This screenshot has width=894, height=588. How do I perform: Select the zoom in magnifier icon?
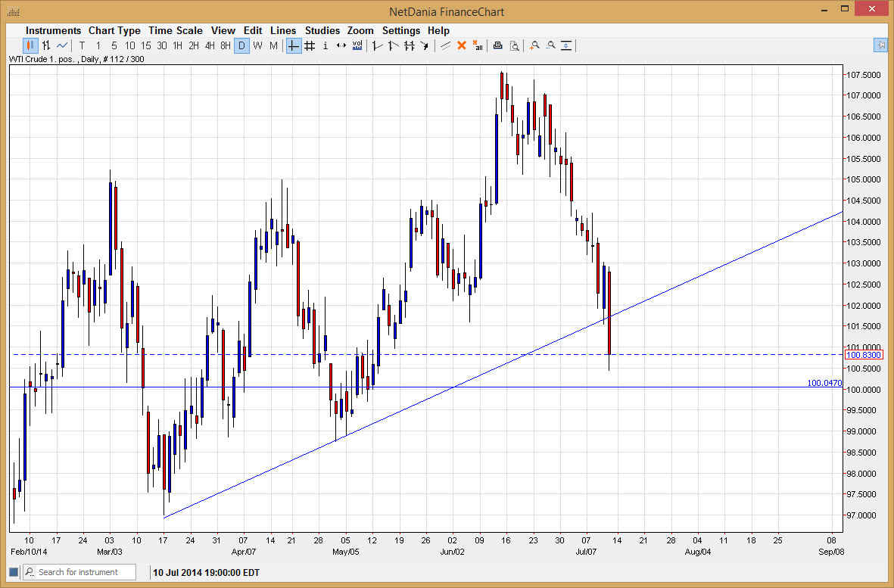[534, 45]
